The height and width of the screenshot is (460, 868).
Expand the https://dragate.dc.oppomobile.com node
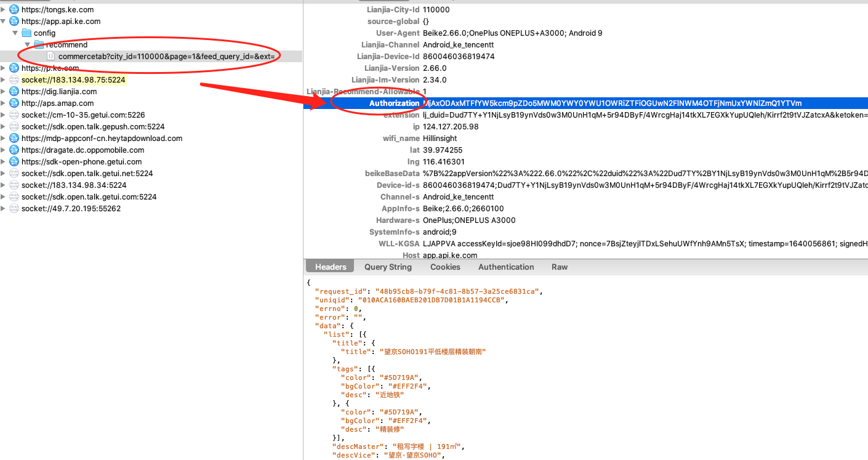[4, 150]
